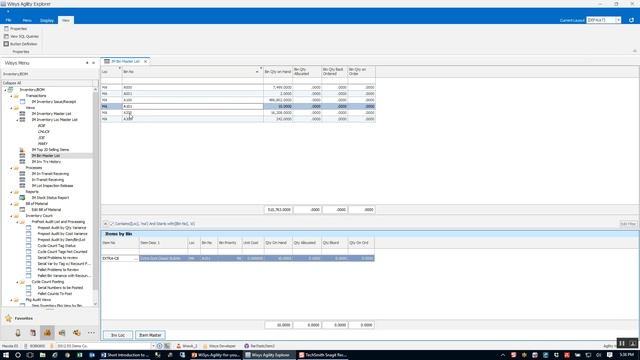Screen dimensions: 640x360
Task: Click the IM Top 20 Selling Items chart icon
Action: point(22,150)
